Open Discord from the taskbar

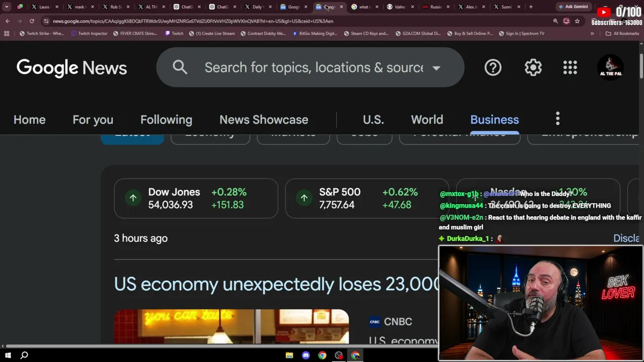pyautogui.click(x=305, y=355)
